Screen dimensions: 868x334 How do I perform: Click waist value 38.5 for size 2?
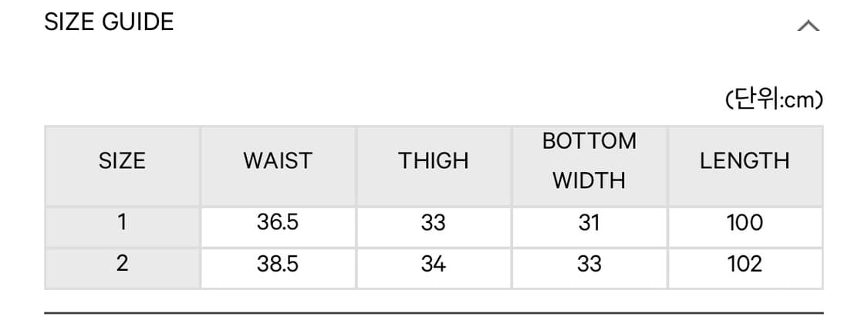click(x=278, y=264)
